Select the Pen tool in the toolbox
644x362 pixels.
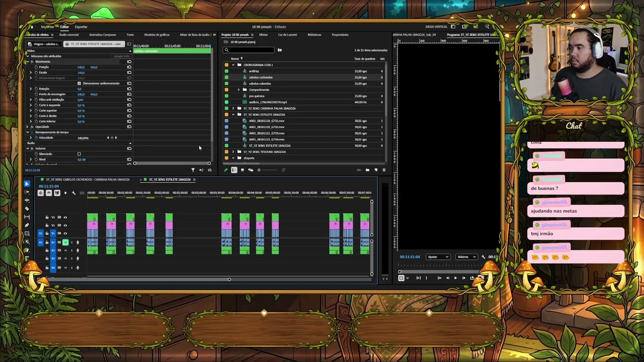click(x=27, y=225)
